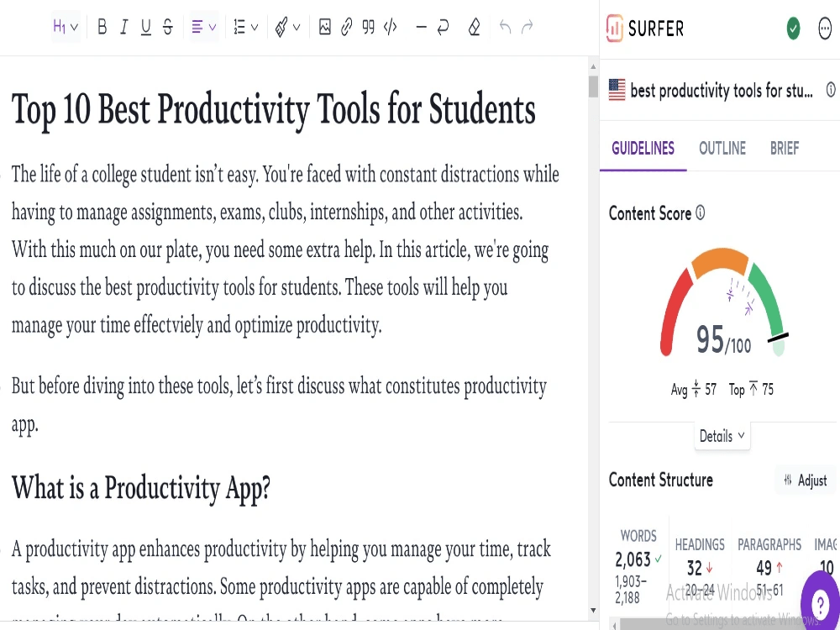Click the HEADINGS count 32
This screenshot has width=840, height=630.
coord(695,568)
